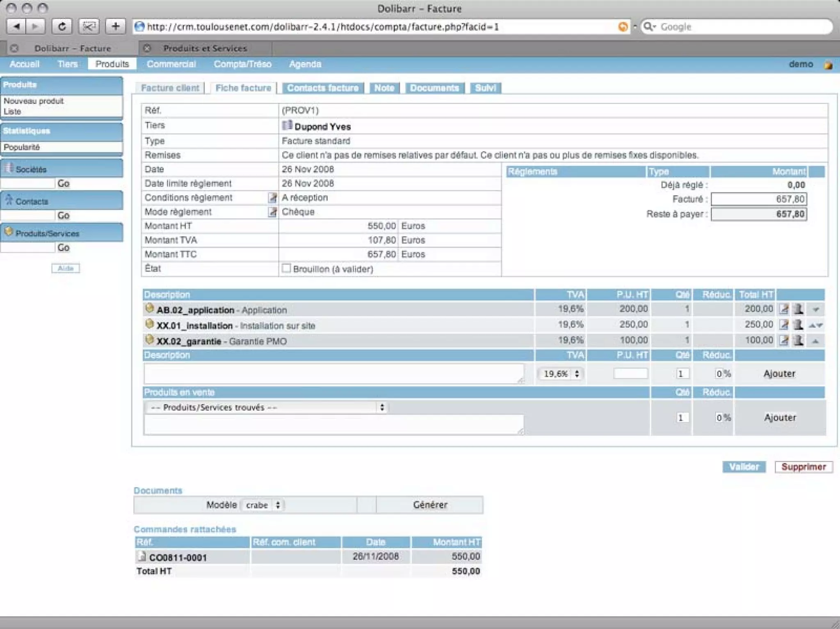Click the Aide button in sidebar
Image resolution: width=840 pixels, height=629 pixels.
[x=66, y=268]
